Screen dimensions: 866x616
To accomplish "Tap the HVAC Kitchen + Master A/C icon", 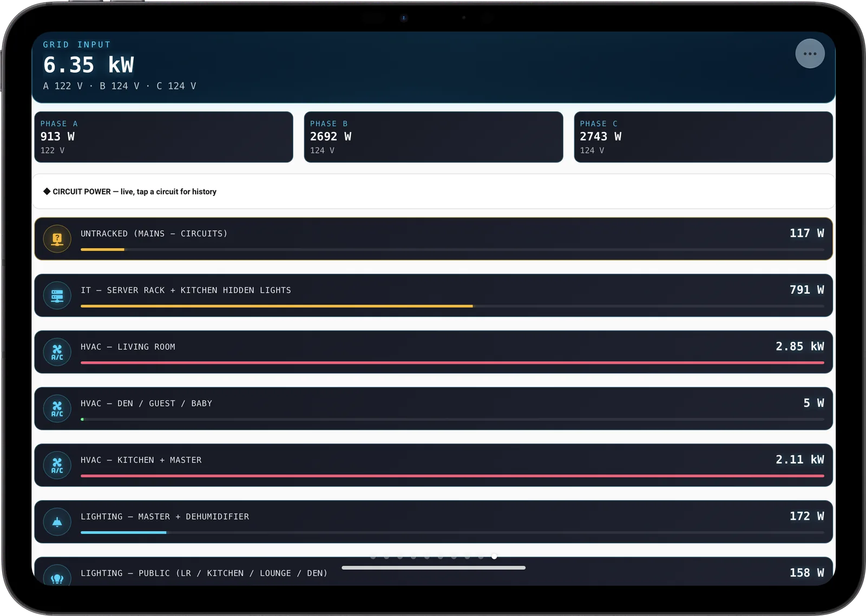I will coord(57,465).
